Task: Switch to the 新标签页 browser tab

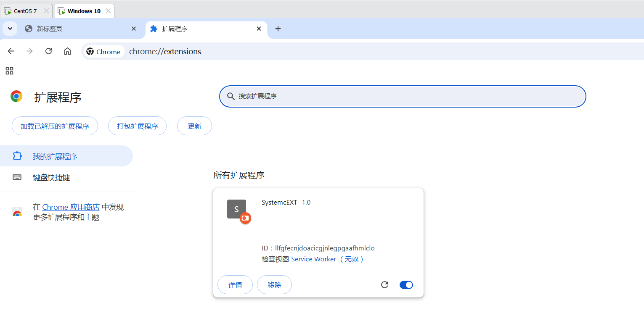Action: pos(80,29)
